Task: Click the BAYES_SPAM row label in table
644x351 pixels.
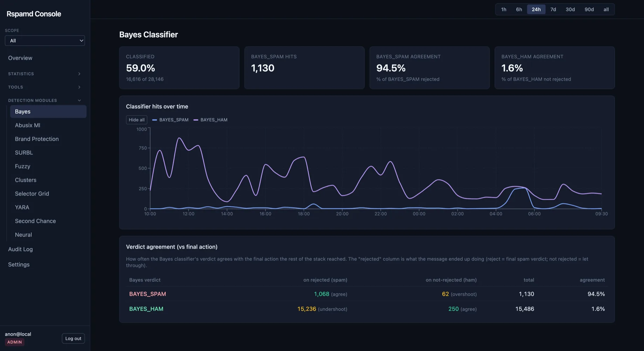Action: pyautogui.click(x=147, y=294)
